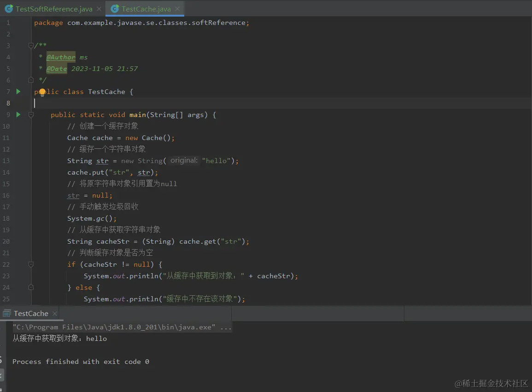Click the TestCache class name
Viewport: 532px width, 392px height.
(106, 92)
